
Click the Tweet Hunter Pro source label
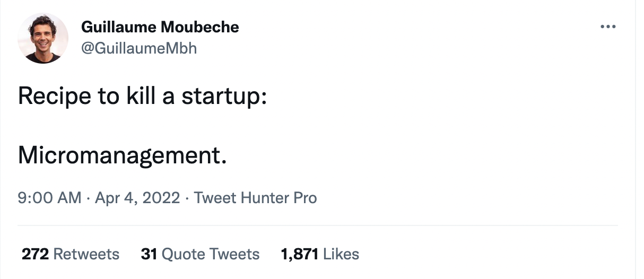pos(255,198)
